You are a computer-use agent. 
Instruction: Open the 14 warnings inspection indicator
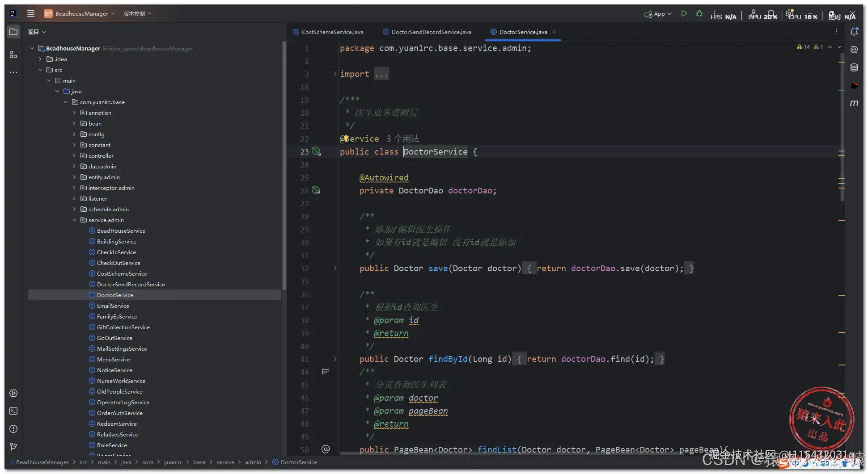pyautogui.click(x=803, y=47)
